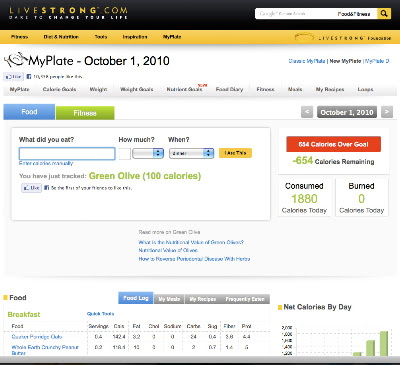This screenshot has height=365, width=400.
Task: Click the MyPlate plate logo icon
Action: [x=15, y=60]
